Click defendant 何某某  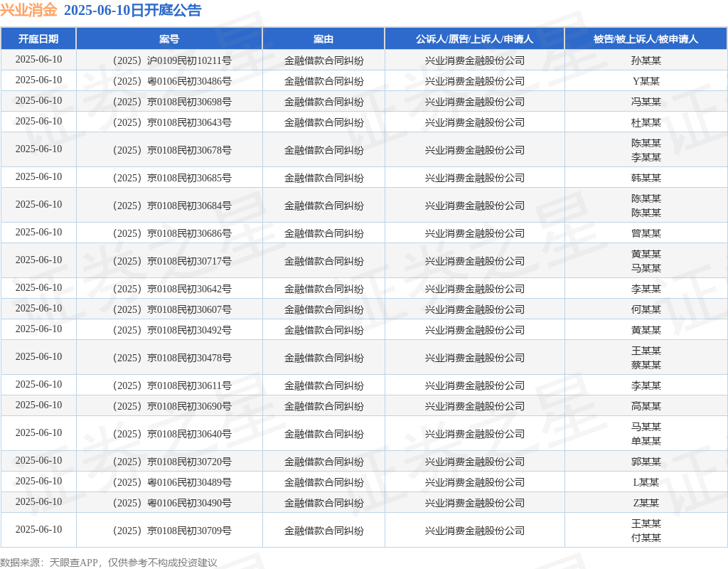(646, 309)
